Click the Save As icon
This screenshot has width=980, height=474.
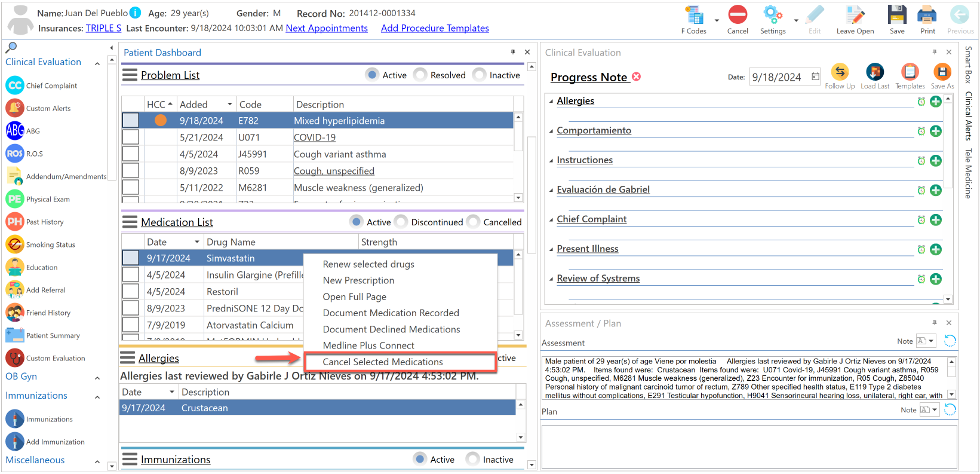click(x=942, y=72)
